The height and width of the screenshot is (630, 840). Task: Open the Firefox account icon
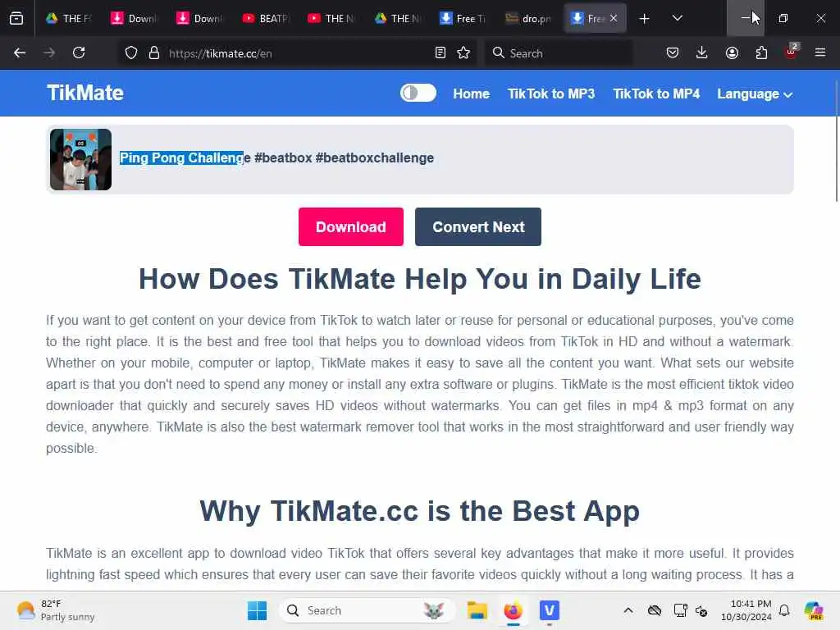click(732, 53)
